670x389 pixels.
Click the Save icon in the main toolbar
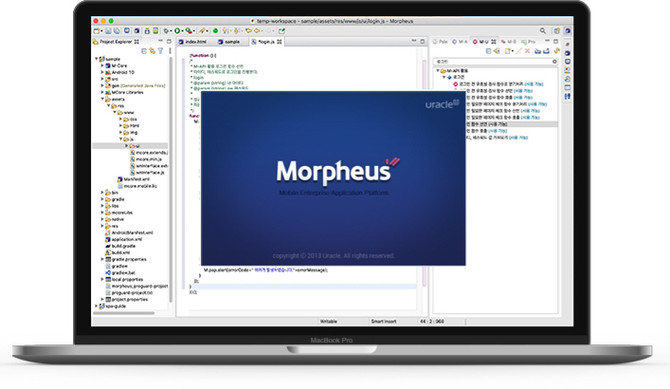(108, 31)
